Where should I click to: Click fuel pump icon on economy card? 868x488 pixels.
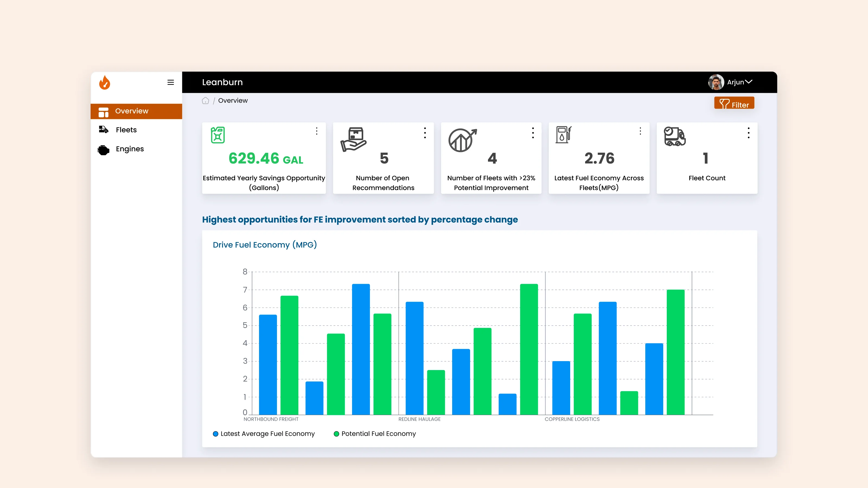(563, 135)
